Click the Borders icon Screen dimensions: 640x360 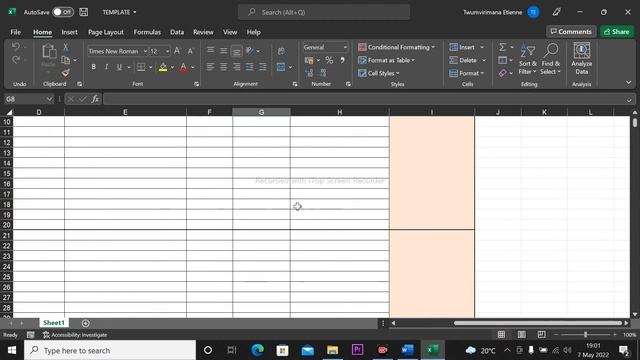point(141,67)
